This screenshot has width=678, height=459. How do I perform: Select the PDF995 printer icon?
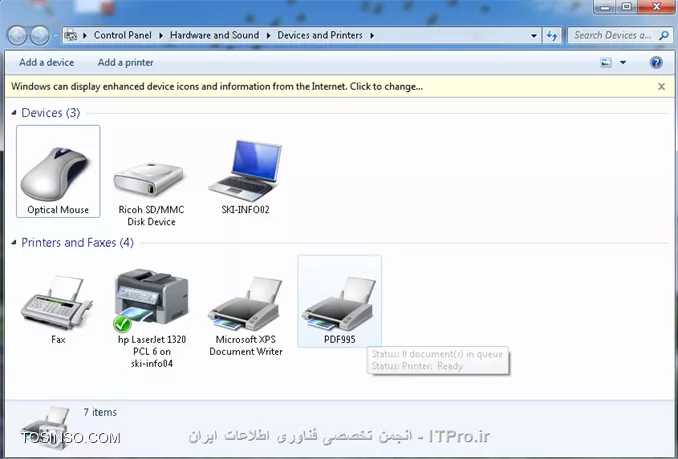(x=339, y=304)
